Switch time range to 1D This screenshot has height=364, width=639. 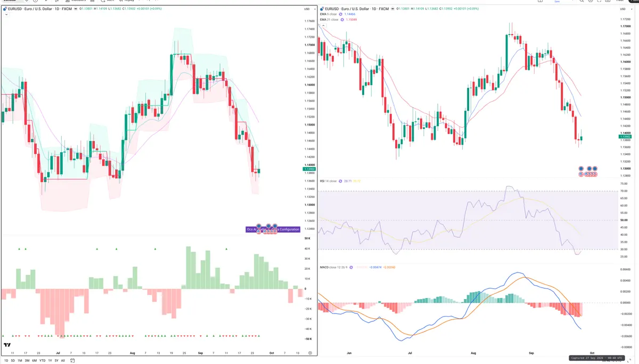pyautogui.click(x=6, y=361)
